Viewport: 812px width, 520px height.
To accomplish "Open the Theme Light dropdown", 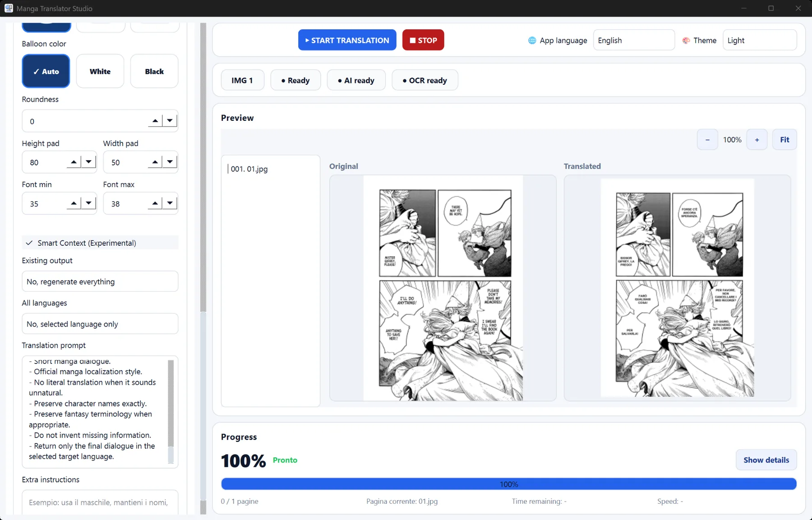I will coord(760,40).
